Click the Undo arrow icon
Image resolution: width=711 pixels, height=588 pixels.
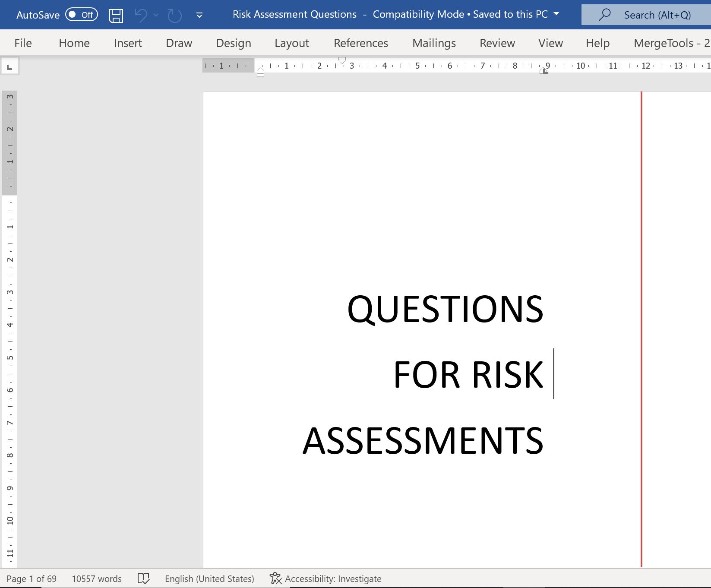pyautogui.click(x=141, y=15)
